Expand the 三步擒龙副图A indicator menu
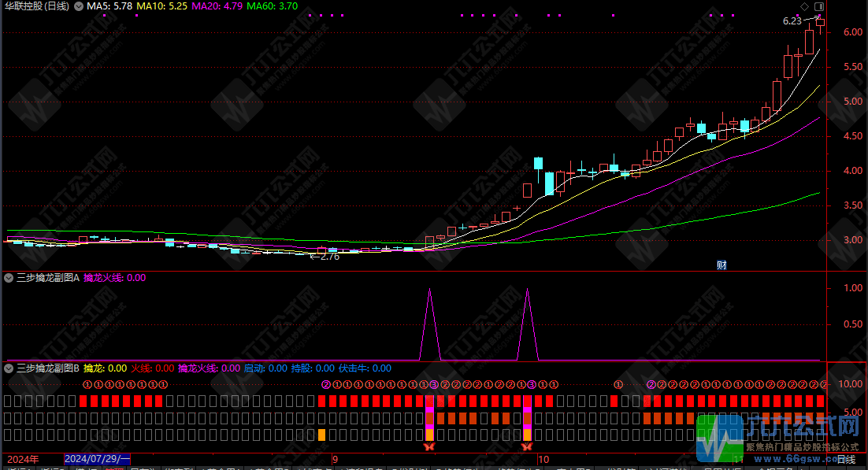Viewport: 868px width, 470px height. pos(9,278)
